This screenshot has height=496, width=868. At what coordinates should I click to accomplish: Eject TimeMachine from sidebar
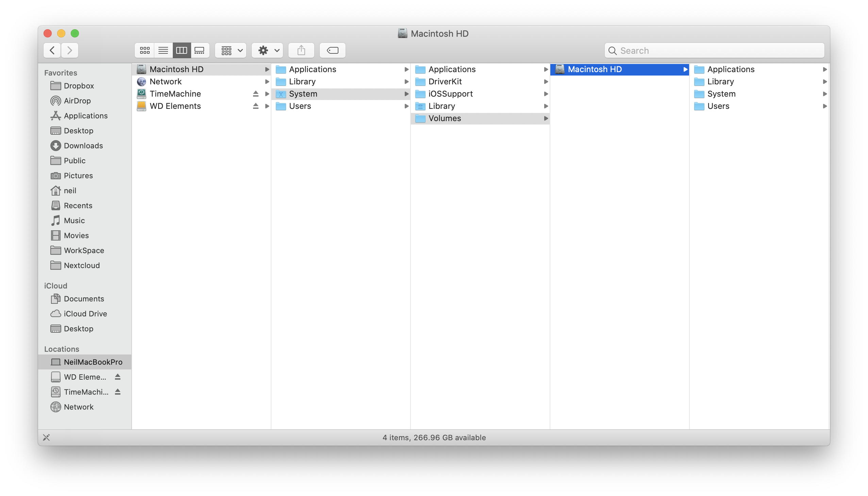tap(117, 392)
